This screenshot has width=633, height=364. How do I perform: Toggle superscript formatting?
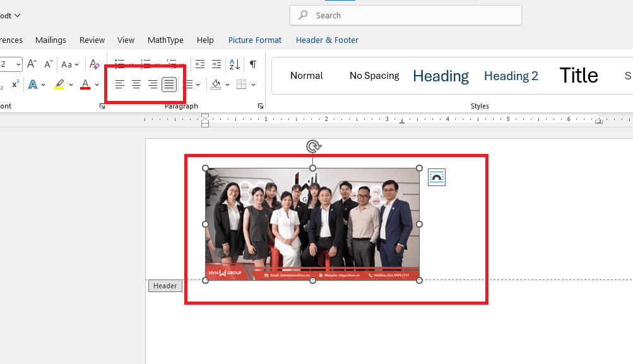tap(15, 85)
